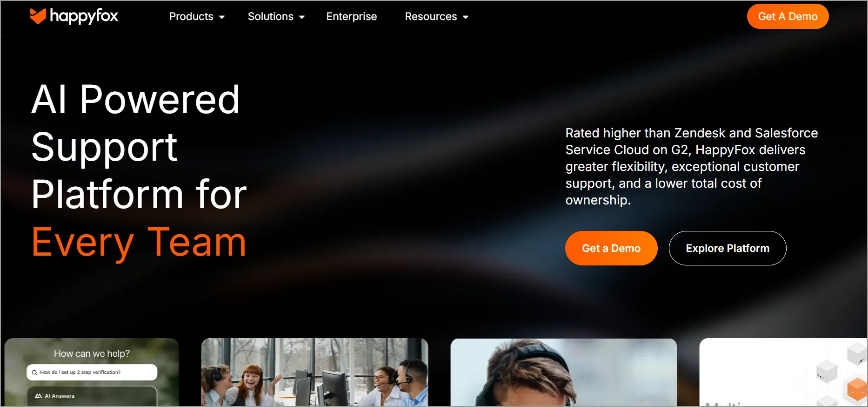Open the How can we help card

tap(92, 372)
